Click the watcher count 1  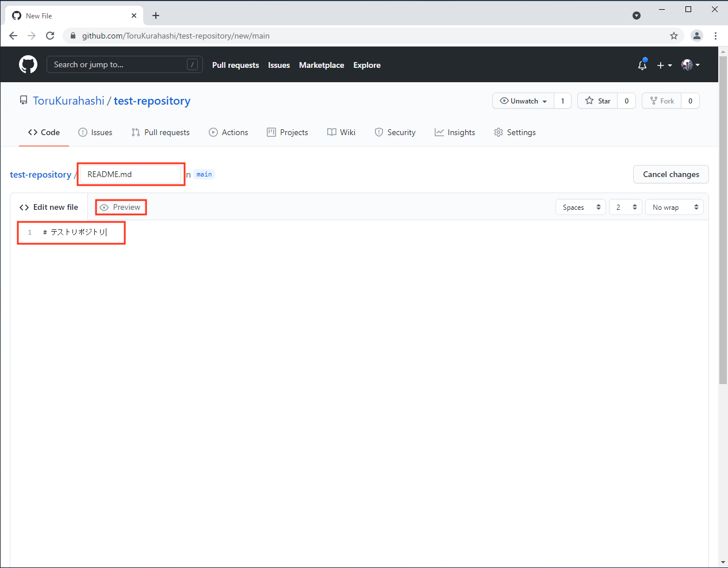(562, 101)
